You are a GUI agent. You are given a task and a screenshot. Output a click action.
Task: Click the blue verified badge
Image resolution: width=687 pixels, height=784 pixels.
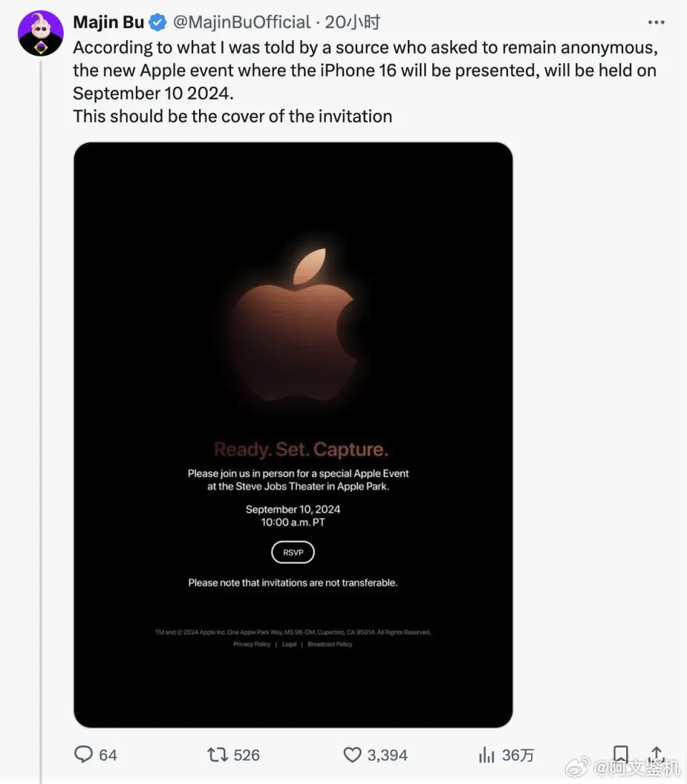158,22
